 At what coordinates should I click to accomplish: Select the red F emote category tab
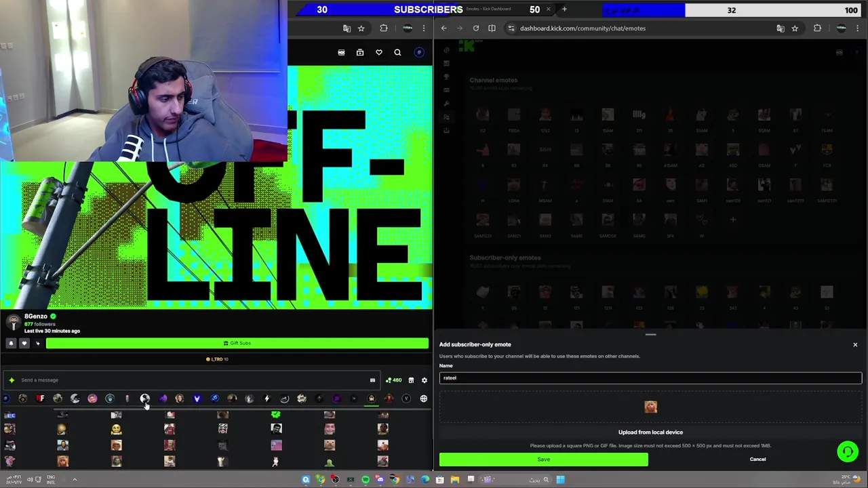[41, 399]
